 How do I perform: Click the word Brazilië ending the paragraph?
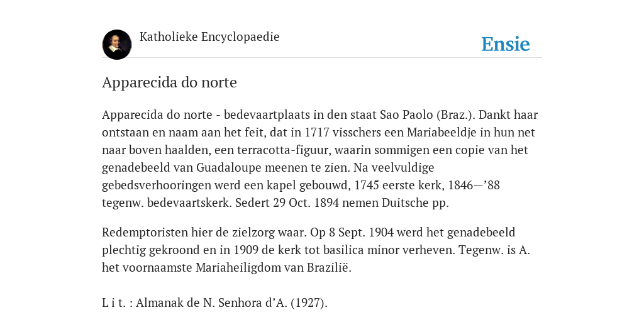[330, 268]
